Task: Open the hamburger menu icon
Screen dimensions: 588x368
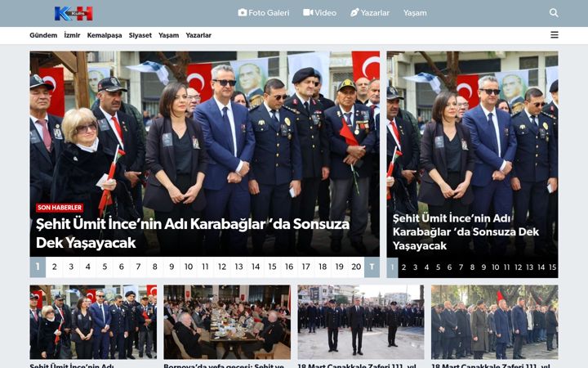Action: 555,35
